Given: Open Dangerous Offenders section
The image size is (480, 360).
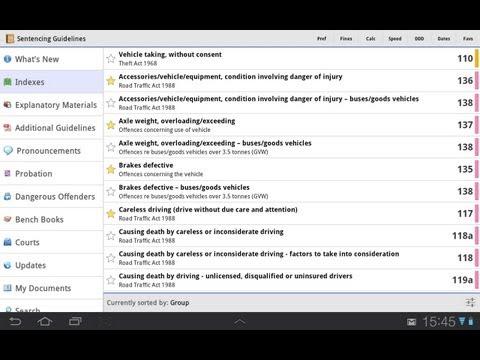Looking at the screenshot, I should (x=51, y=197).
